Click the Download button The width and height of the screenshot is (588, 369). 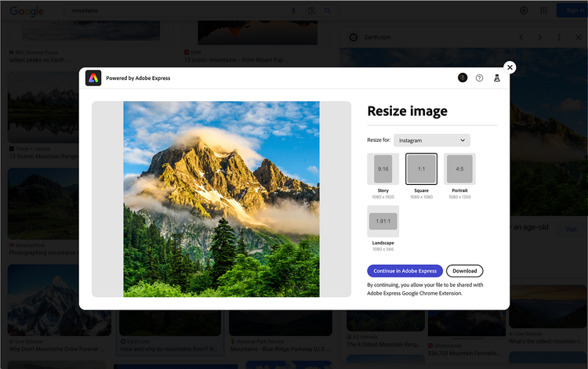tap(465, 271)
